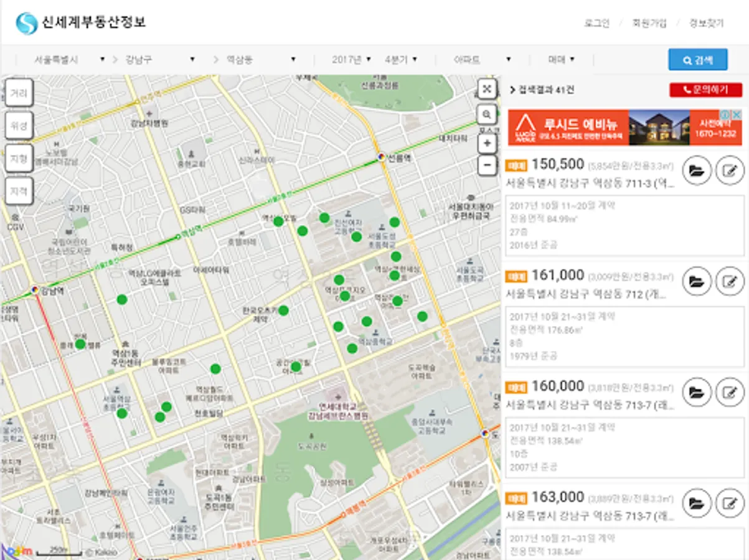This screenshot has width=749, height=560.
Task: Switch map to 위성 satellite view
Action: 19,126
